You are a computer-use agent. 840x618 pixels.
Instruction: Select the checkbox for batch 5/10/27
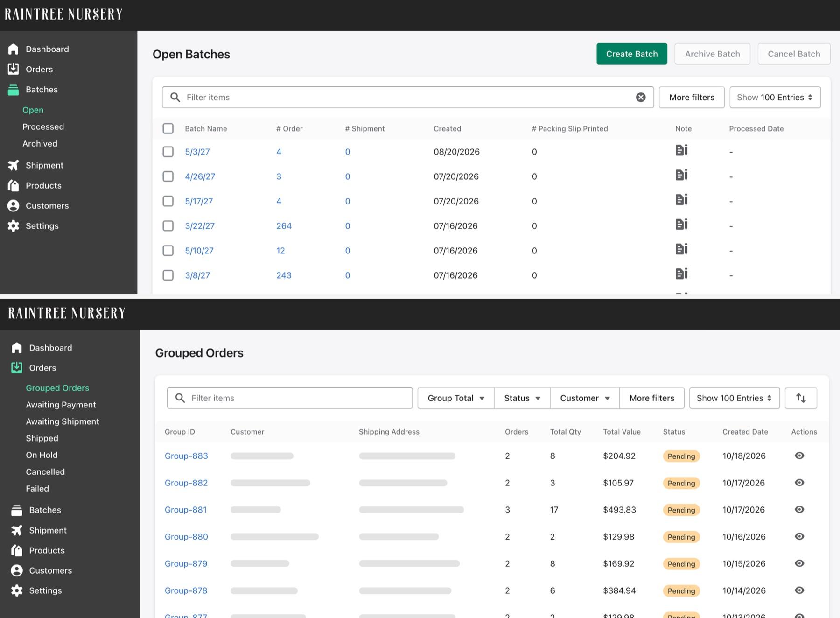click(x=168, y=251)
